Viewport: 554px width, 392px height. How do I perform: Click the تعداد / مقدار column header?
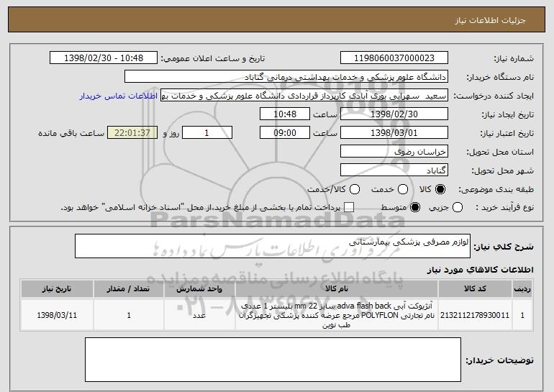click(129, 289)
